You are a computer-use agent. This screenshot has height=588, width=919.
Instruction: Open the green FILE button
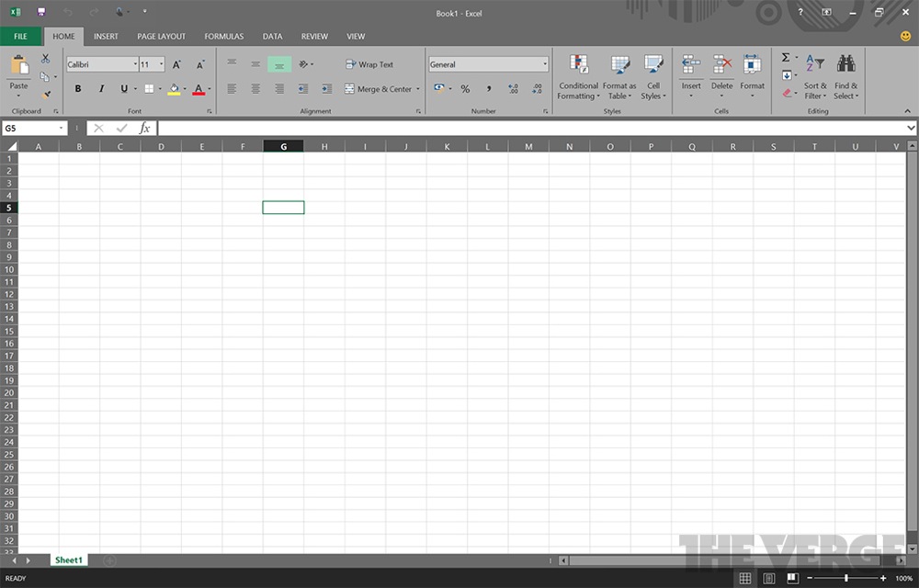point(20,37)
